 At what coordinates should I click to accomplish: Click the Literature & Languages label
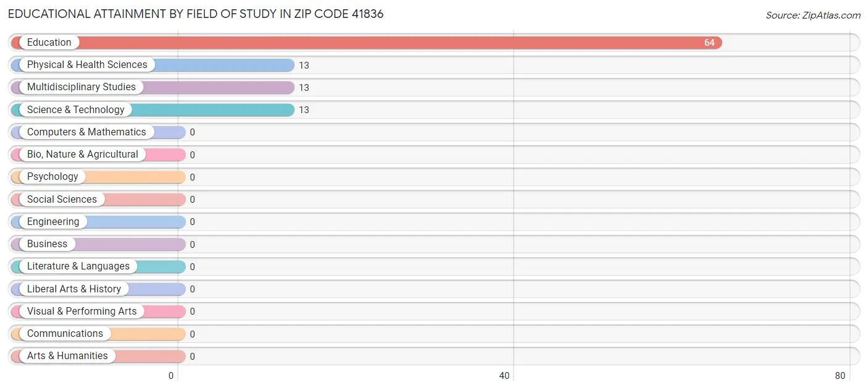pyautogui.click(x=78, y=266)
